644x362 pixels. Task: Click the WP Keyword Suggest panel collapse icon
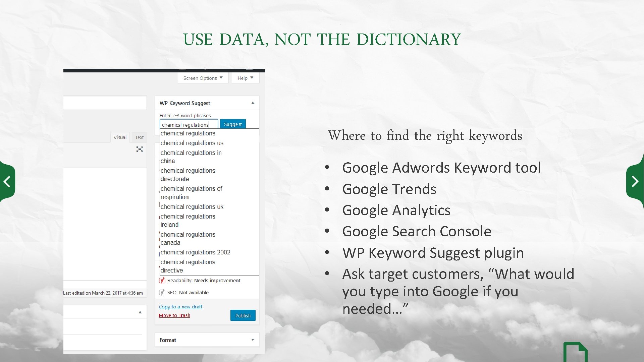pyautogui.click(x=253, y=103)
